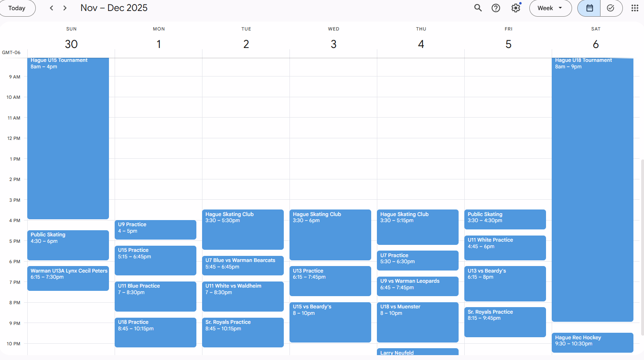The width and height of the screenshot is (644, 360).
Task: Open U15 vs Beardy's event
Action: [330, 322]
